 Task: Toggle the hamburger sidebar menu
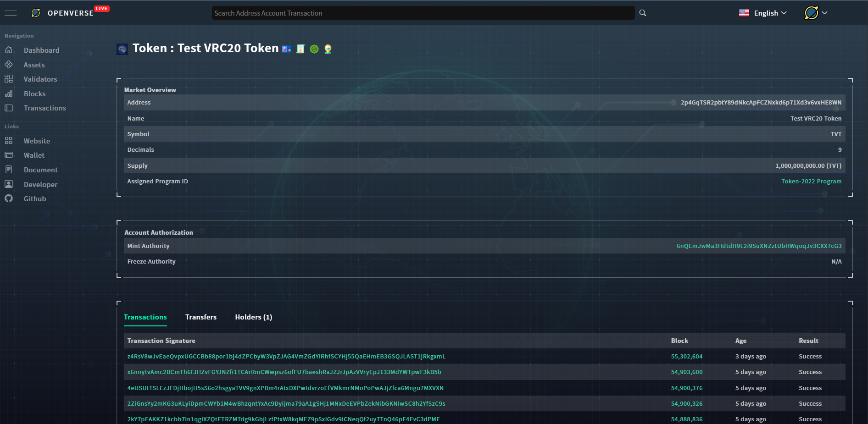pos(11,13)
